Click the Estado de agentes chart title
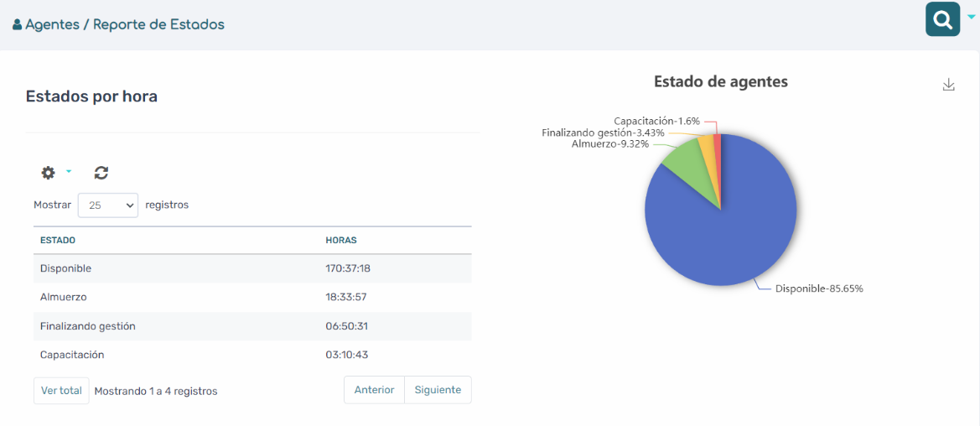Viewport: 980px width, 426px height. tap(721, 81)
